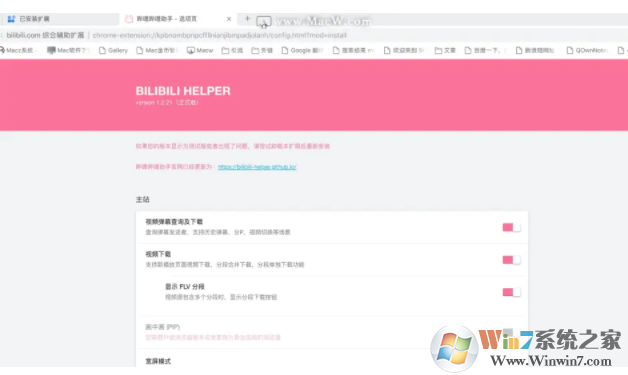The width and height of the screenshot is (628, 375).
Task: Click the 画中画 (PIP) setting title
Action: pos(163,327)
